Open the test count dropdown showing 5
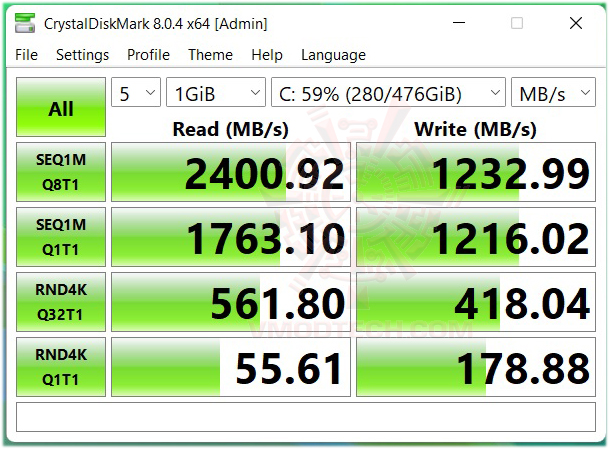The height and width of the screenshot is (449, 609). pos(136,92)
